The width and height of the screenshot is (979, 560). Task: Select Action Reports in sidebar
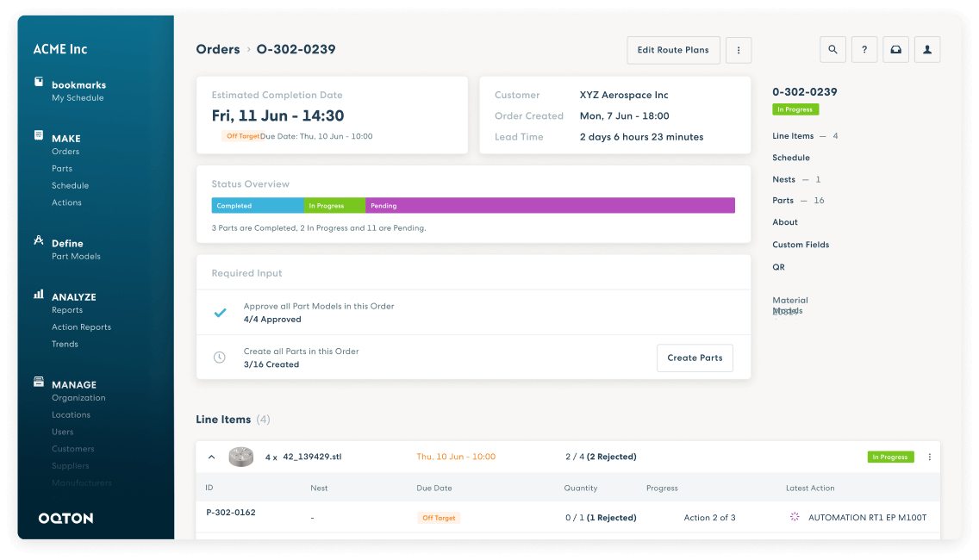pyautogui.click(x=81, y=327)
